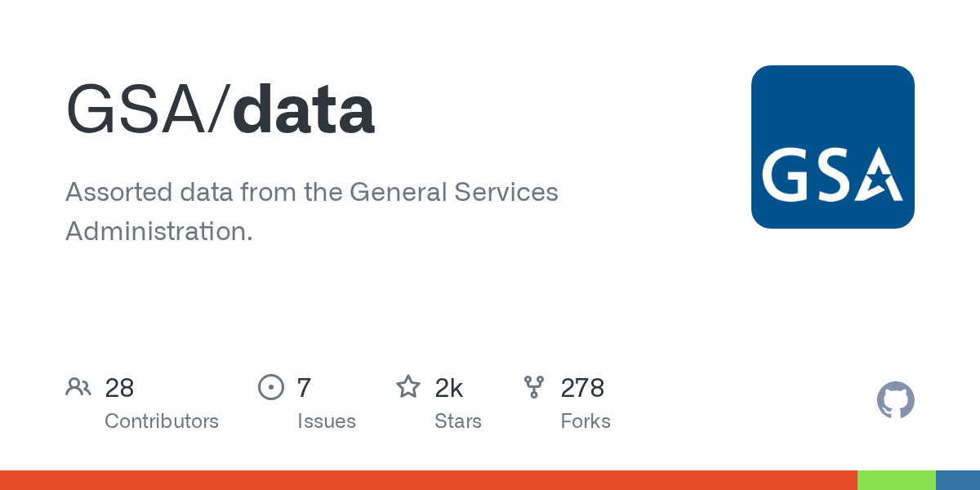Click the fork icon
This screenshot has width=980, height=490.
[x=534, y=387]
